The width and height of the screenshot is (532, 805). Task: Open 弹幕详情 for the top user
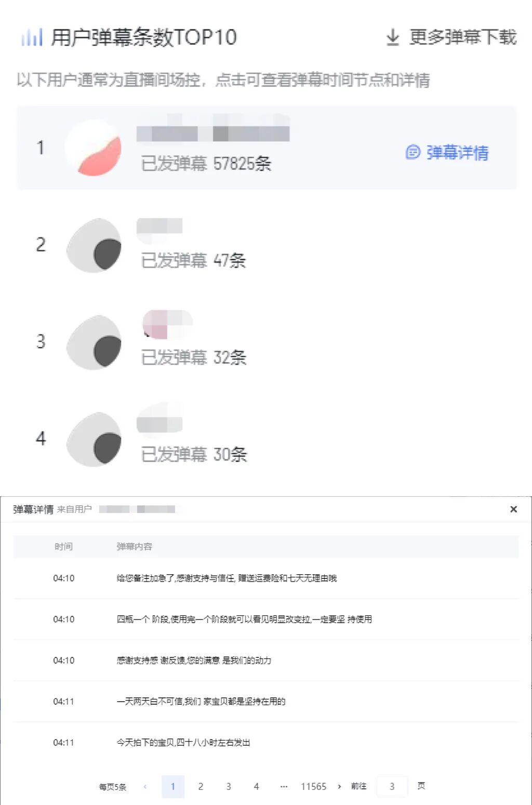(447, 152)
